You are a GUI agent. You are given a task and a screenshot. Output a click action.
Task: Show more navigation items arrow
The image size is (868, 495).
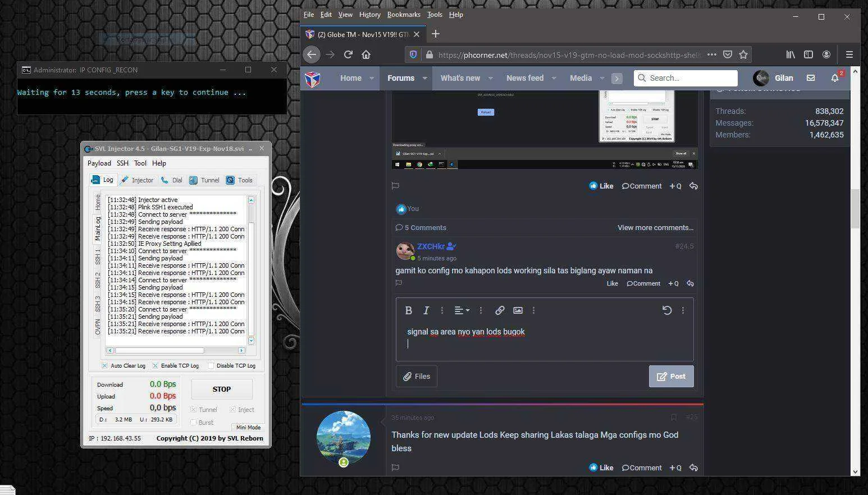(x=616, y=79)
